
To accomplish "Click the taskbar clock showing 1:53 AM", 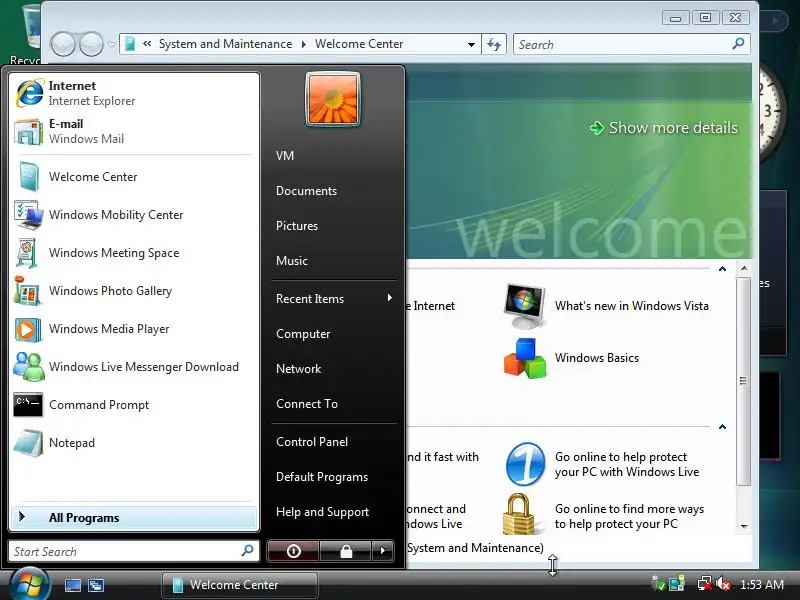I will pyautogui.click(x=762, y=584).
